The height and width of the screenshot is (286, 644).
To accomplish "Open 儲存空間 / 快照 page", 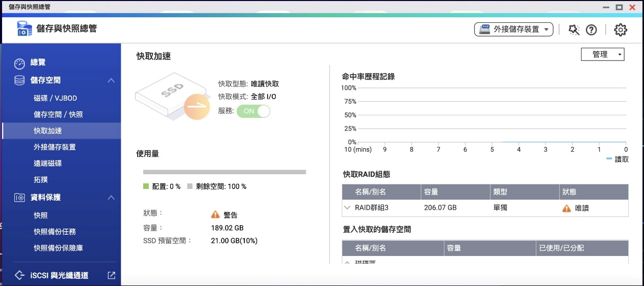I will click(x=58, y=114).
